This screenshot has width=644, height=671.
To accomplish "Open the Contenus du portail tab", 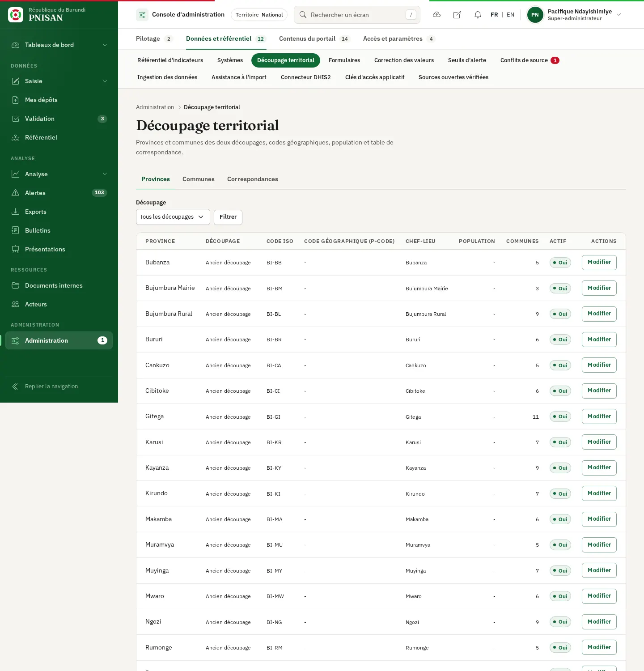I will click(x=314, y=39).
